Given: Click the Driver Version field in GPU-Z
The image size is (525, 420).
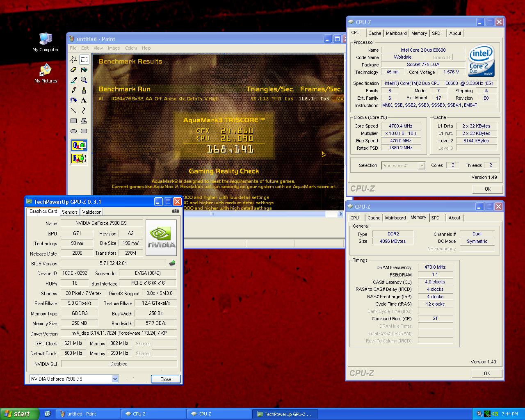Looking at the screenshot, I should [119, 333].
